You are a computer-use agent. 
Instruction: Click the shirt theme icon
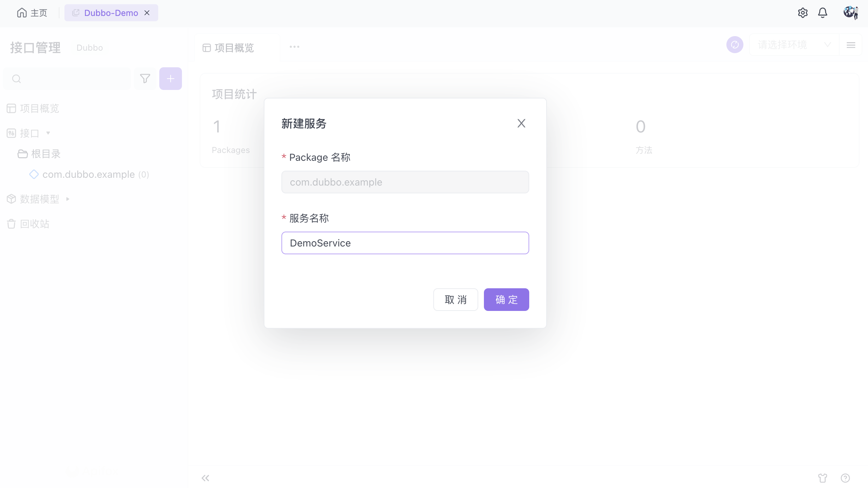pyautogui.click(x=823, y=478)
